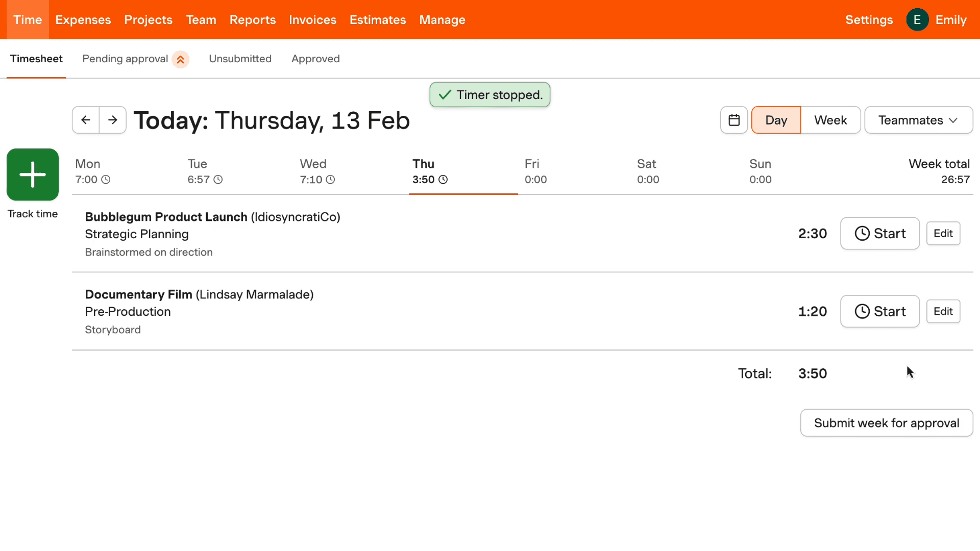Click the 1:20 duration value
Image resolution: width=980 pixels, height=551 pixels.
click(x=813, y=311)
